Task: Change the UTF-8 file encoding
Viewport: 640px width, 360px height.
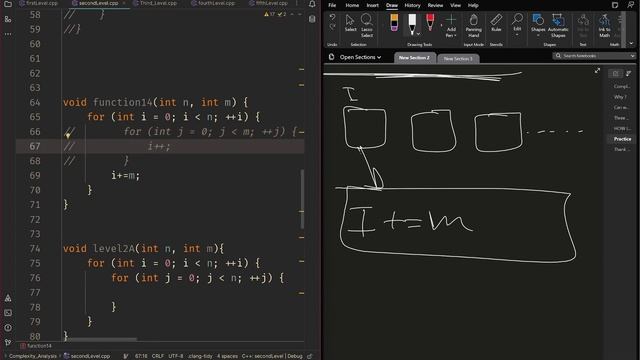Action: point(176,356)
